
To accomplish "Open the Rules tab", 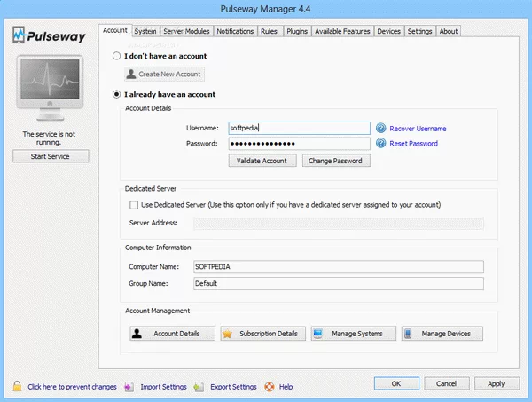I will pyautogui.click(x=269, y=31).
